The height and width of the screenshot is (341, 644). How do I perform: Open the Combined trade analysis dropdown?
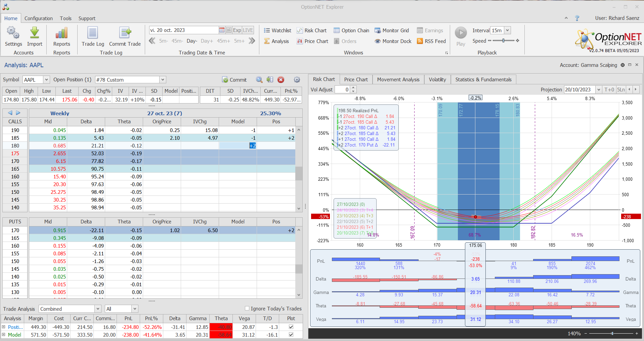(98, 309)
